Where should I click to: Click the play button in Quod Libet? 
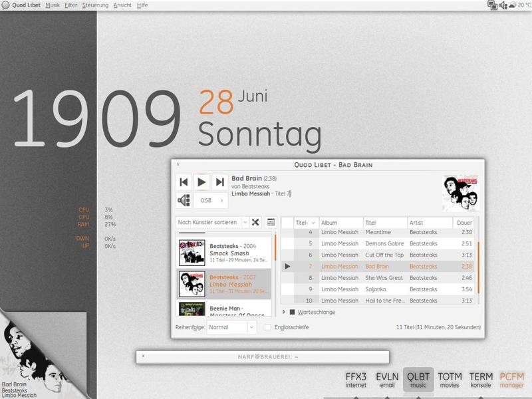(x=201, y=182)
